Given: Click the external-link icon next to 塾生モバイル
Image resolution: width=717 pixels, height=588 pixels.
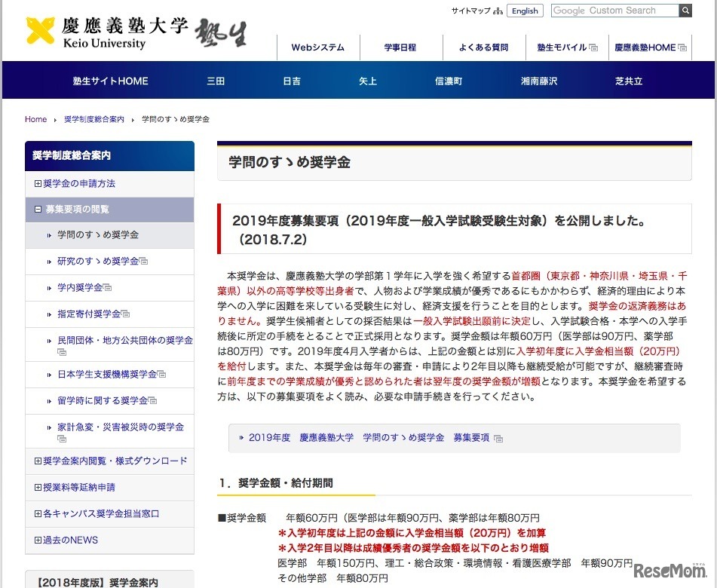Looking at the screenshot, I should tap(594, 47).
